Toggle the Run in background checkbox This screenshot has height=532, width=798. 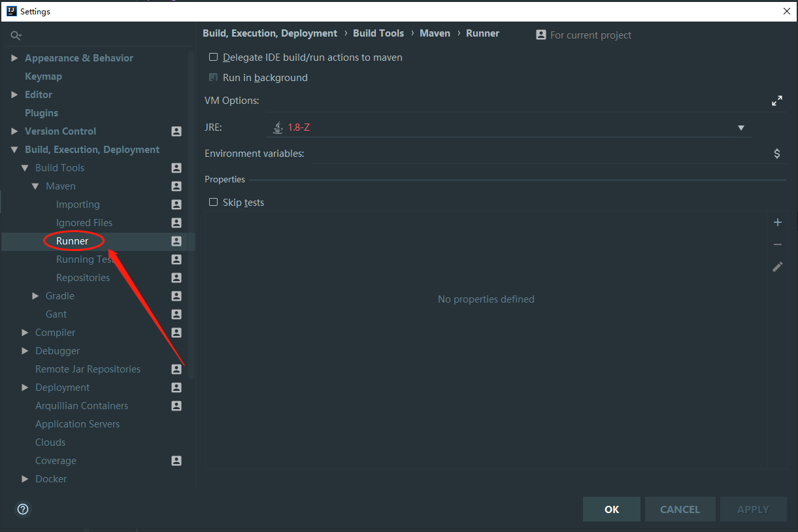tap(213, 77)
